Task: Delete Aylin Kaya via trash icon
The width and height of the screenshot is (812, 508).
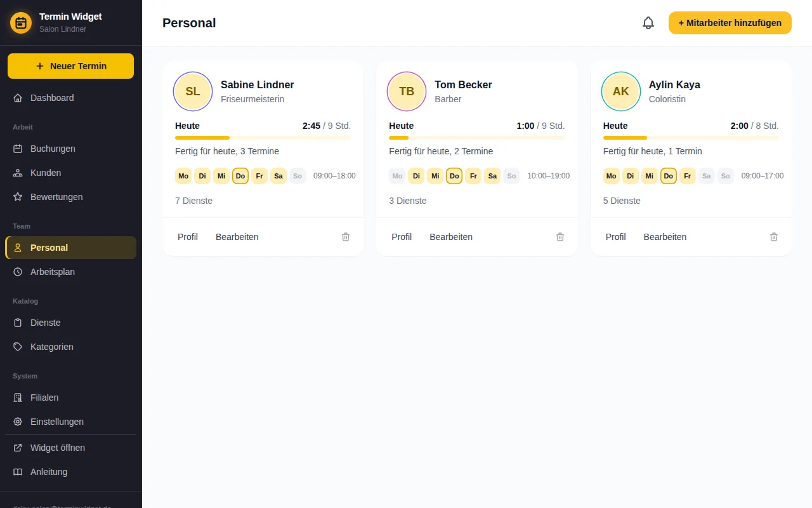Action: pyautogui.click(x=774, y=237)
